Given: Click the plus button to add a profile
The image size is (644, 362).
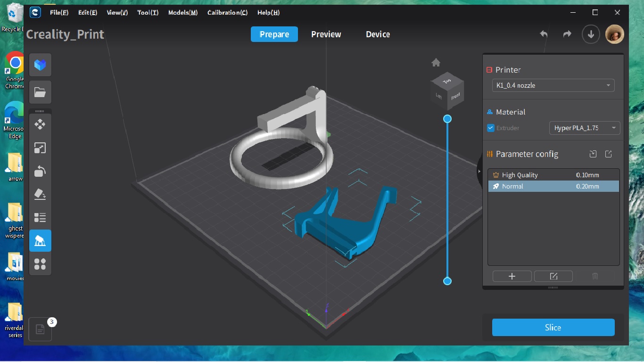Looking at the screenshot, I should pos(512,276).
